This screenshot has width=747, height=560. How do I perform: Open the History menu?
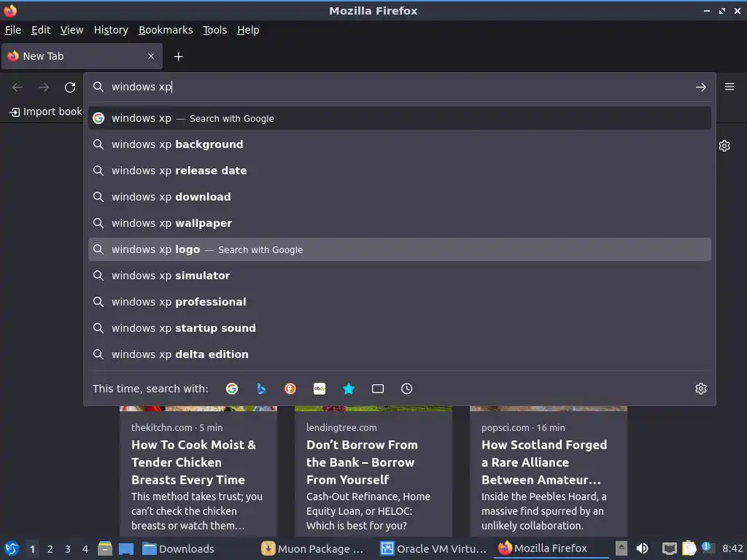coord(111,30)
